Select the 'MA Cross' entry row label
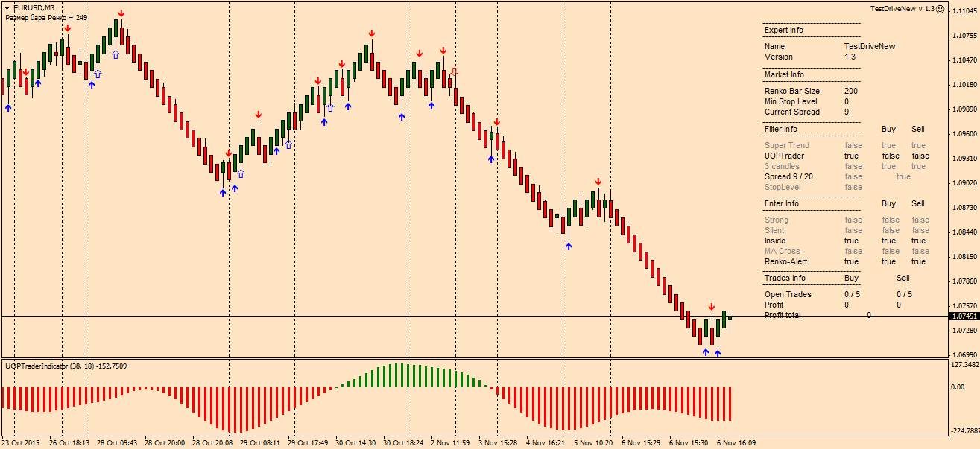The height and width of the screenshot is (449, 980). [783, 251]
